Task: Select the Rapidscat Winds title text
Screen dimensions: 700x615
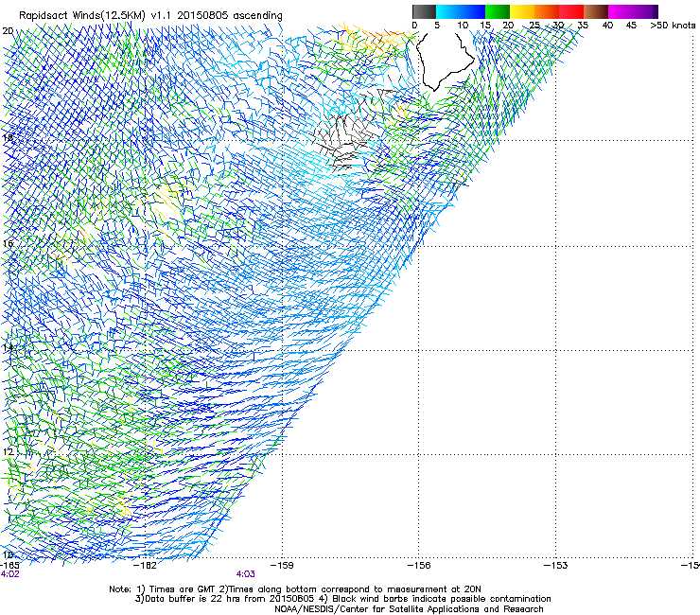Action: [x=150, y=16]
